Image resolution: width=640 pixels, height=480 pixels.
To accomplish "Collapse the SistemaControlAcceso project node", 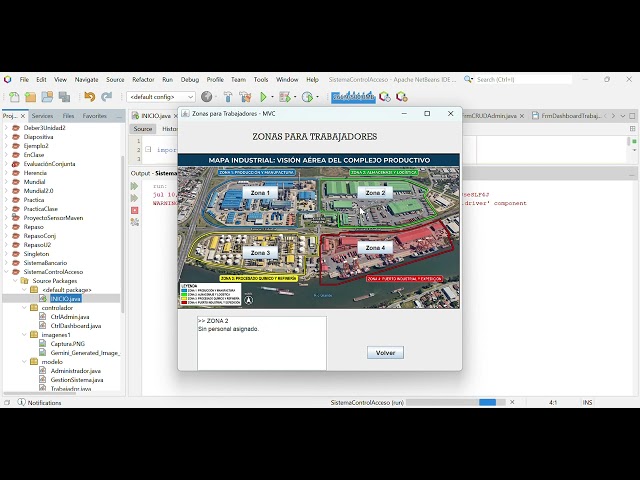I will coord(7,271).
